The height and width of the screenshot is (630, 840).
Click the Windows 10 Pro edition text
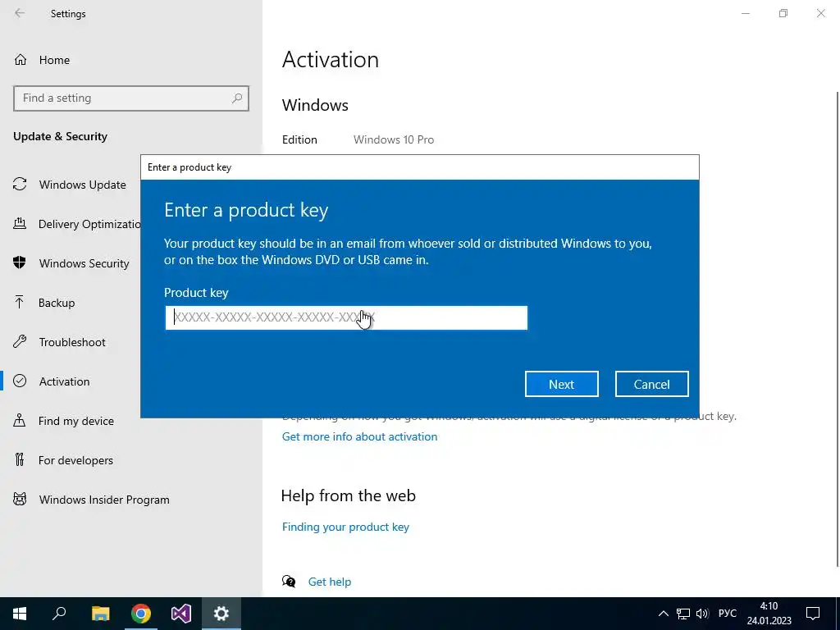[394, 139]
